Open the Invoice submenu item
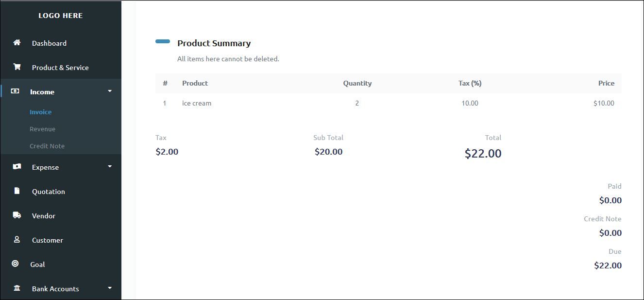 point(40,112)
